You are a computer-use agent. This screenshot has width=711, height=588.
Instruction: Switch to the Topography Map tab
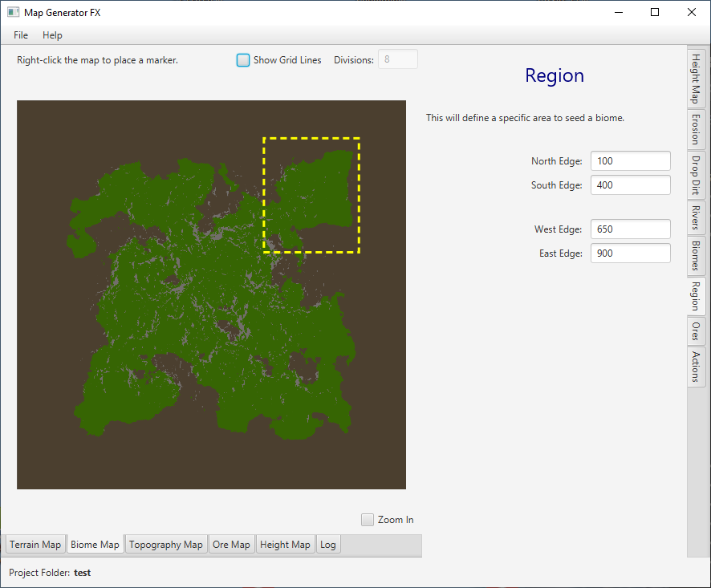pyautogui.click(x=166, y=545)
